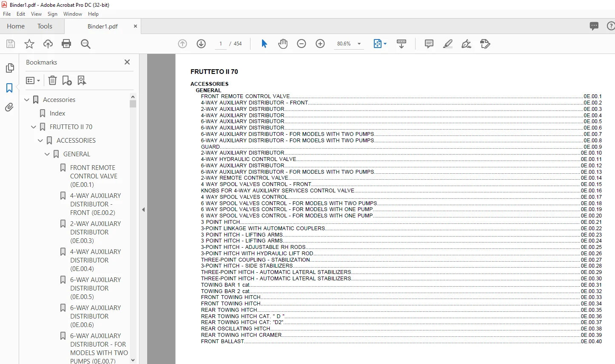Show the Page Thumbnails panel
The height and width of the screenshot is (364, 615).
(x=9, y=68)
